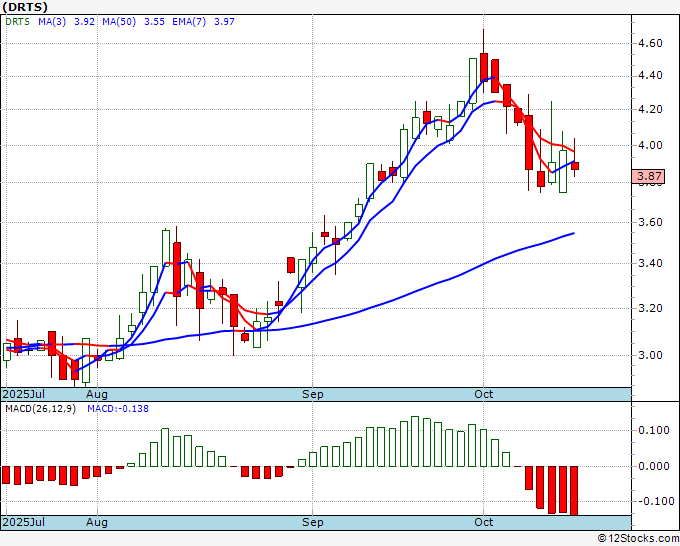Click the 4.40 price axis label
The height and width of the screenshot is (546, 680).
tap(650, 75)
